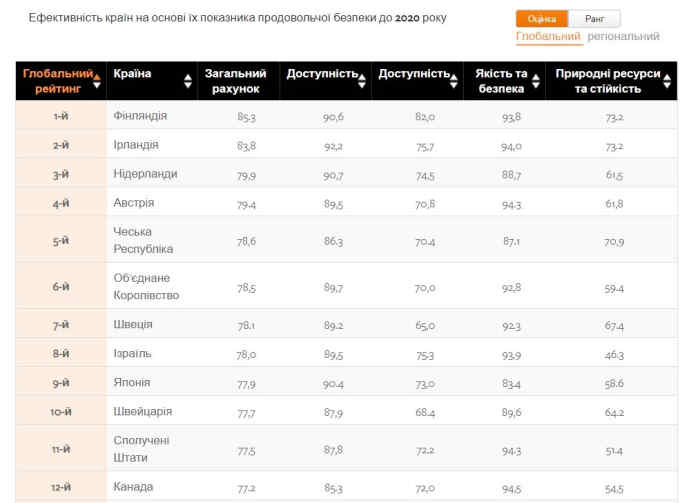Screen dimensions: 700x503
Task: Sort table by Загальний рахунок arrows
Action: tap(273, 82)
